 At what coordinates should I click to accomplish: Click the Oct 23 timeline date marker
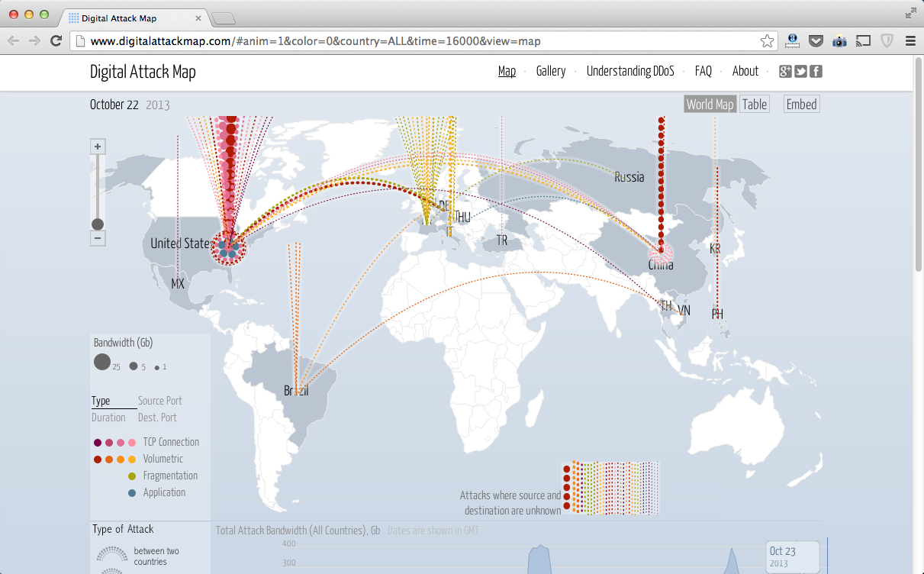point(792,557)
